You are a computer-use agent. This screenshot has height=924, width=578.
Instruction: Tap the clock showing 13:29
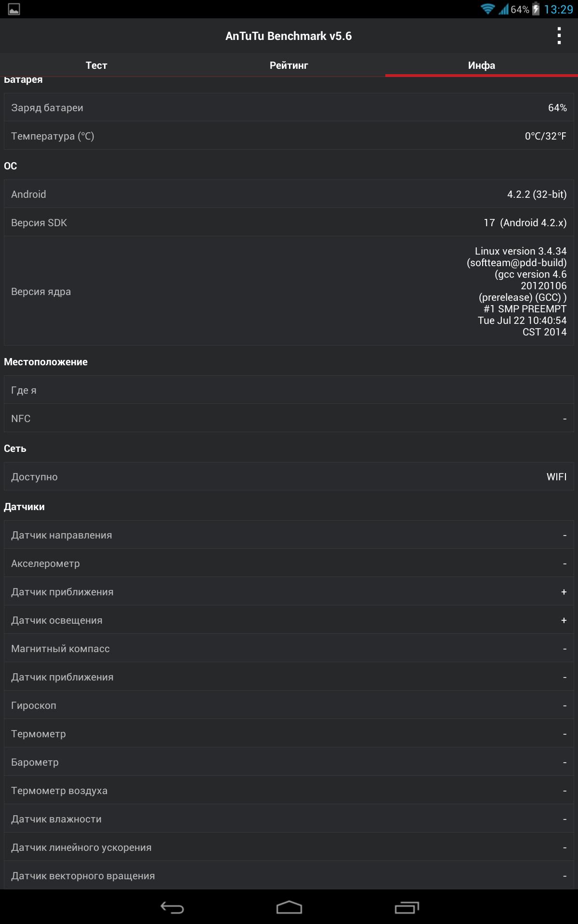558,9
